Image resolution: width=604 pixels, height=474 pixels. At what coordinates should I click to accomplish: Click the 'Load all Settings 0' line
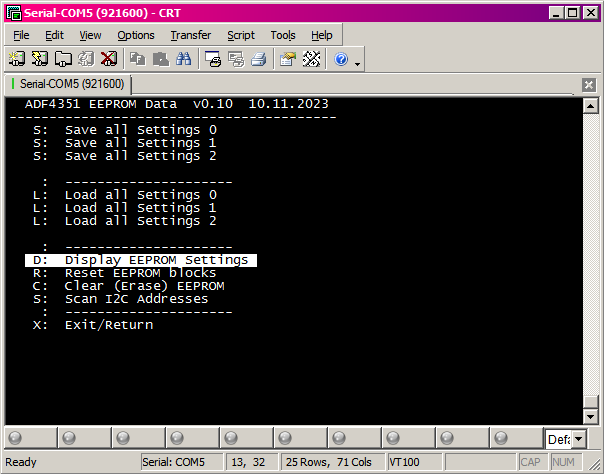pyautogui.click(x=125, y=195)
